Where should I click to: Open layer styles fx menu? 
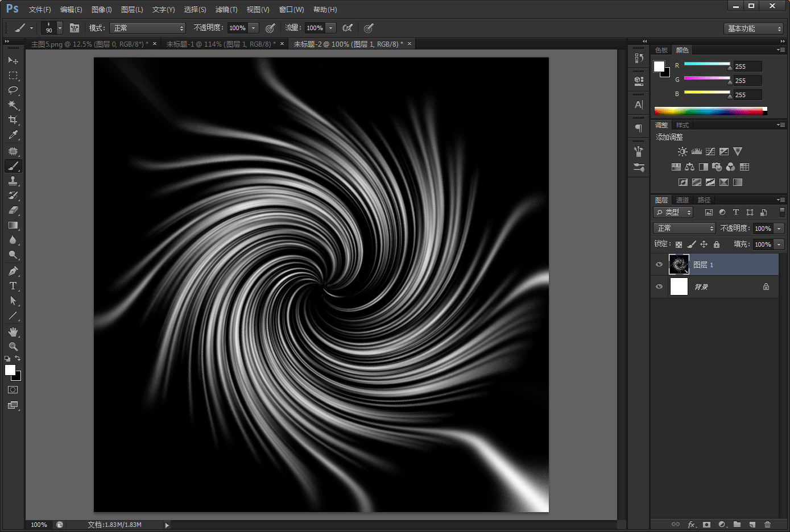(x=692, y=525)
